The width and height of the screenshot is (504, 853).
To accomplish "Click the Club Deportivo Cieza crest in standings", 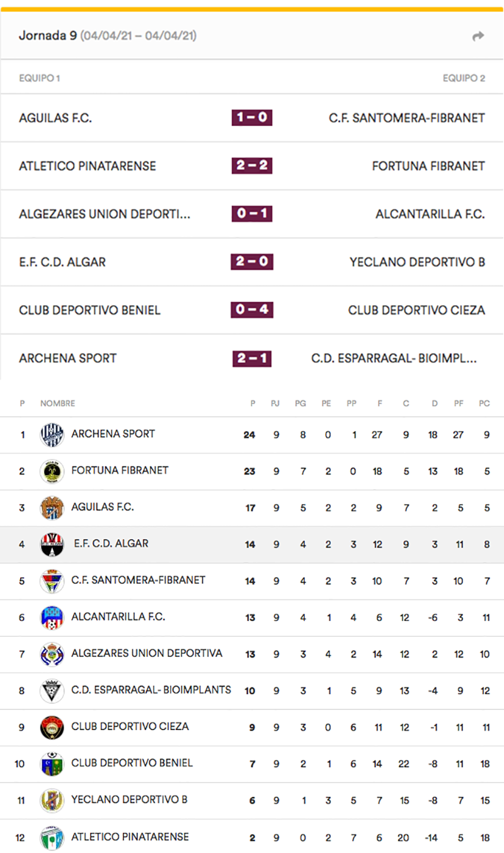I will pyautogui.click(x=52, y=727).
